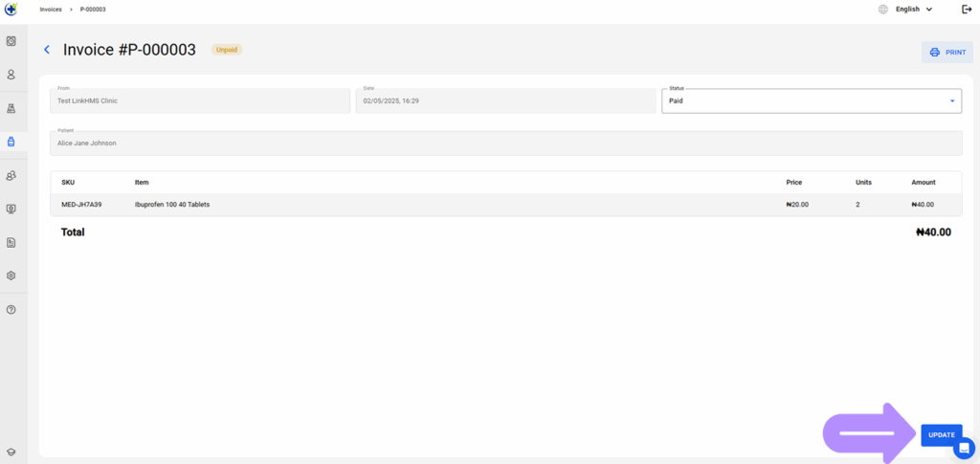Open the monitor screen icon in sidebar
This screenshot has height=464, width=980.
pos(11,209)
